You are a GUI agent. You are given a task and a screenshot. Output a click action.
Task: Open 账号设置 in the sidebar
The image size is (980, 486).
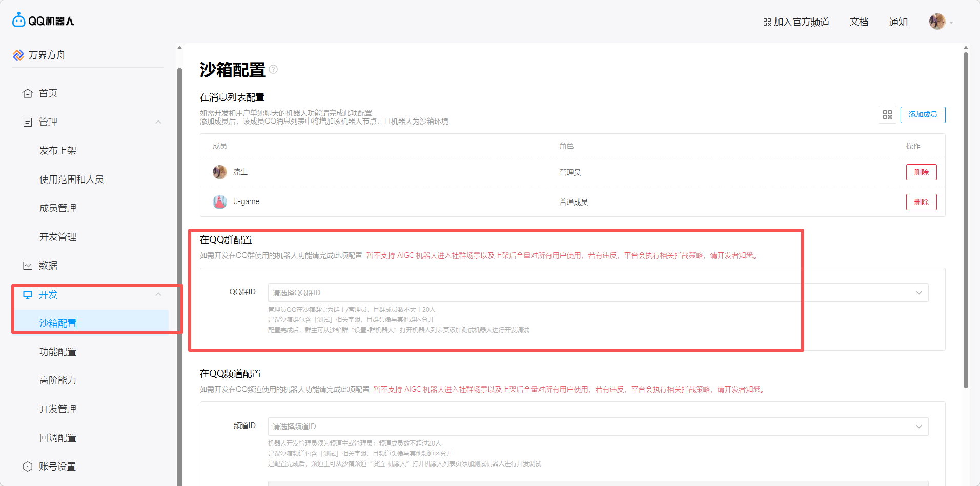click(x=57, y=467)
